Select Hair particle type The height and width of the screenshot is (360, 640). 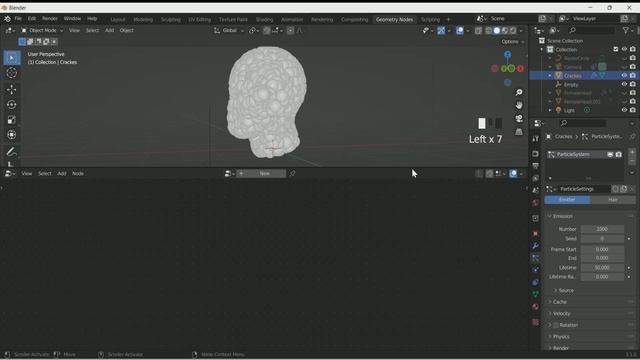(613, 200)
